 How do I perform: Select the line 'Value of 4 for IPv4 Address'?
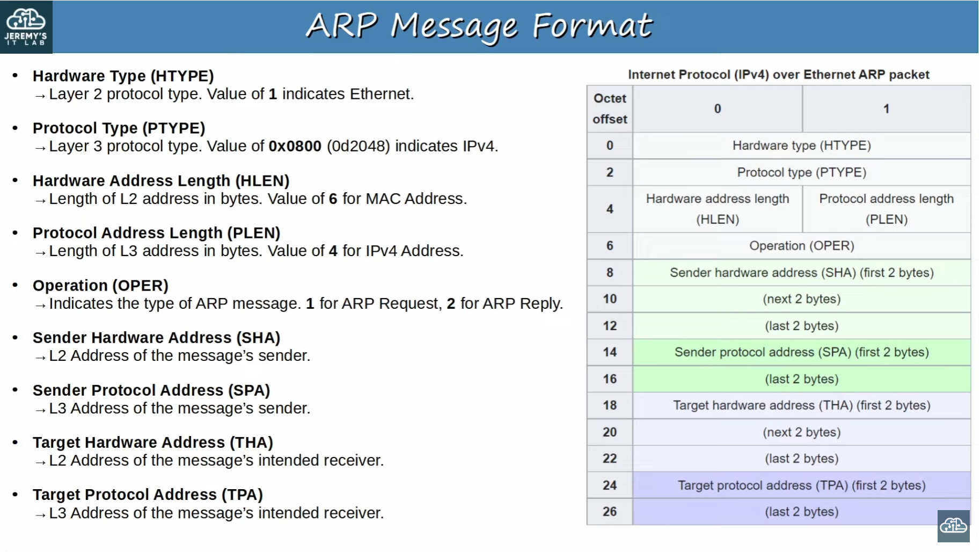(x=256, y=251)
